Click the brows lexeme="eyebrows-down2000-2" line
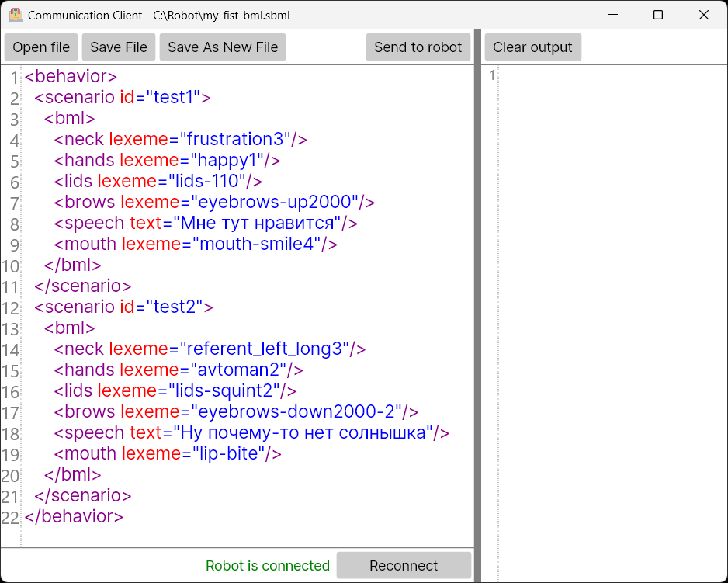Screen dimensions: 728x583 pos(236,411)
